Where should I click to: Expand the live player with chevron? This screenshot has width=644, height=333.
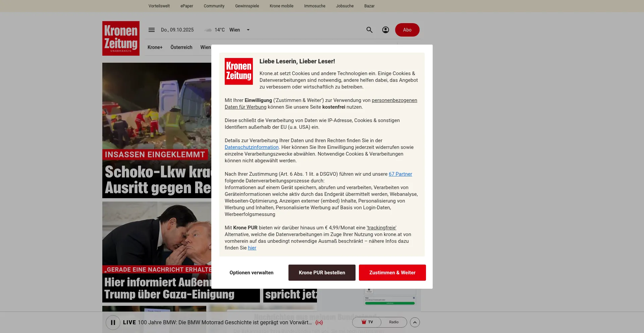(415, 322)
